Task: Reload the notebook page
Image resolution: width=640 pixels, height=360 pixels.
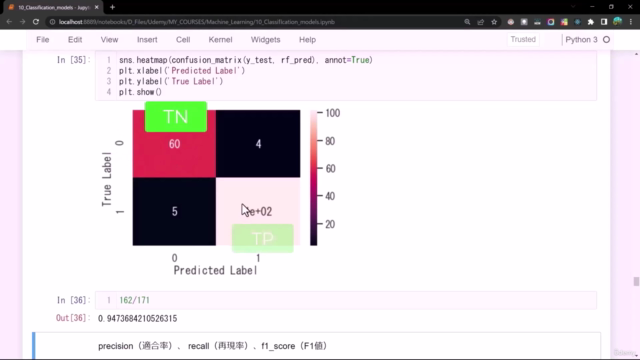Action: (x=36, y=22)
